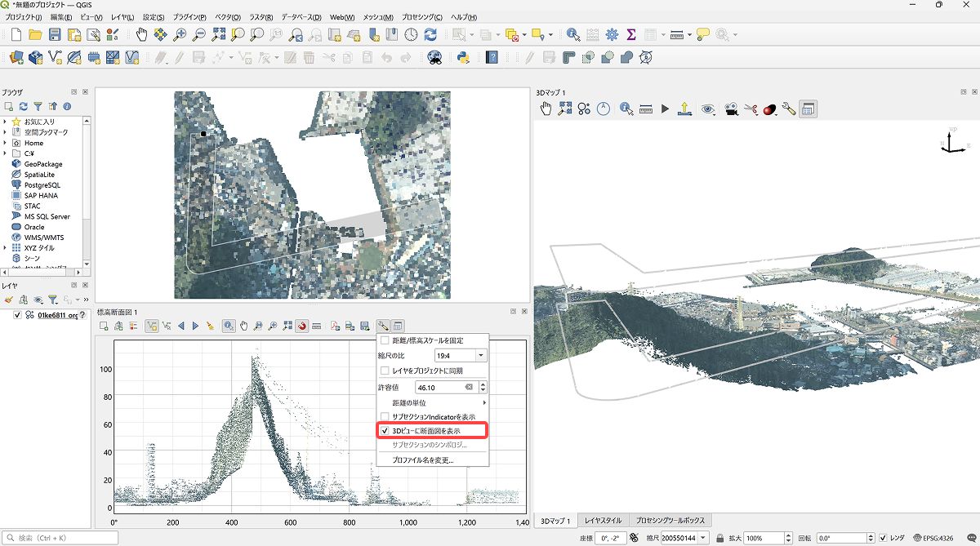Image resolution: width=980 pixels, height=546 pixels.
Task: Click the 許容値 46.10 input field
Action: (x=445, y=387)
